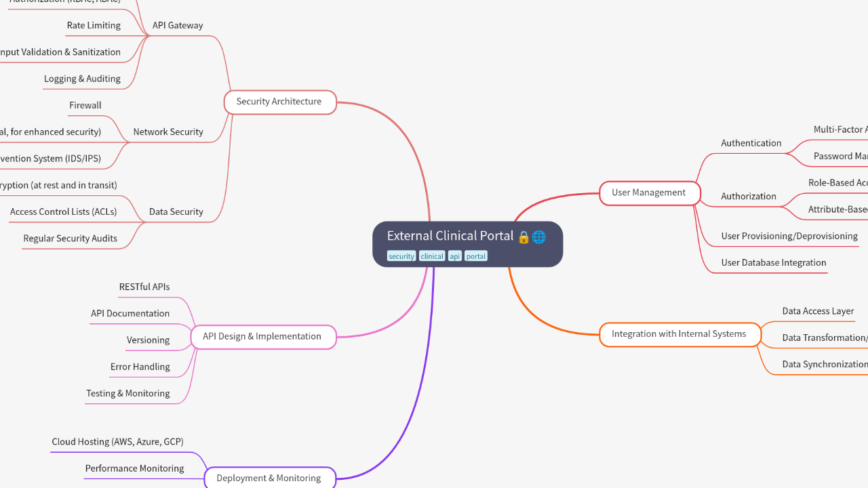Select the Integration with Internal Systems node
This screenshot has height=488, width=868.
(x=680, y=334)
